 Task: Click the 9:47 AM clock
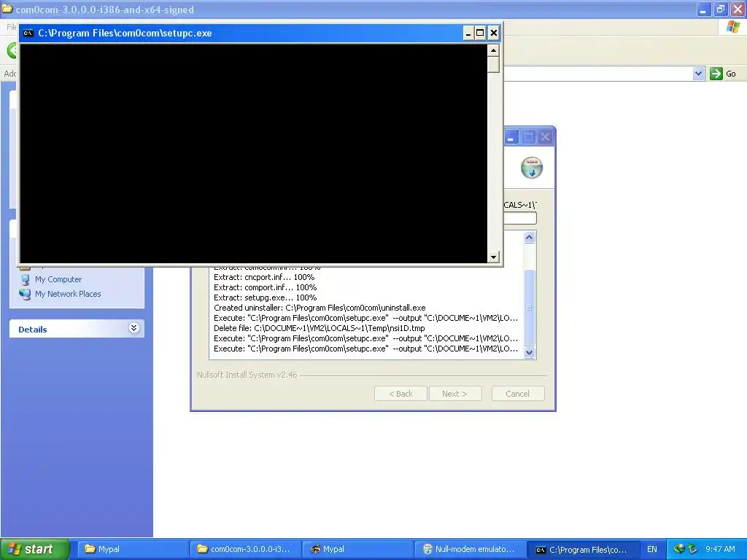point(720,549)
